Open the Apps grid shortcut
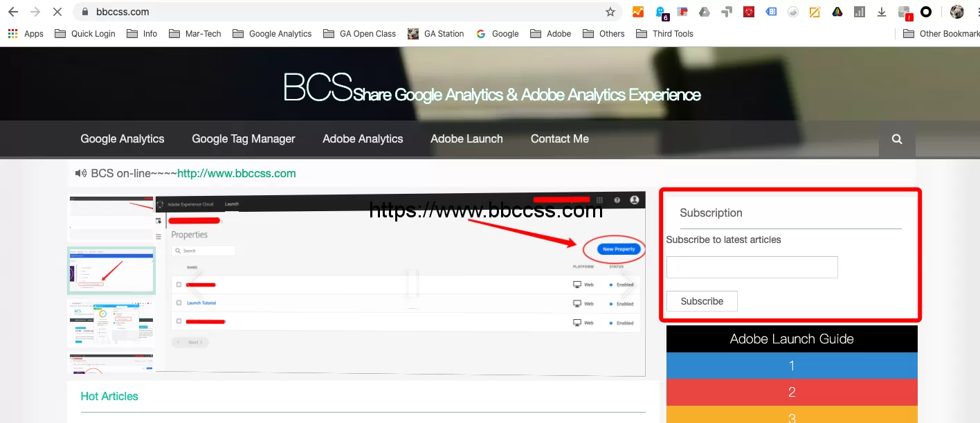980x423 pixels. 26,33
